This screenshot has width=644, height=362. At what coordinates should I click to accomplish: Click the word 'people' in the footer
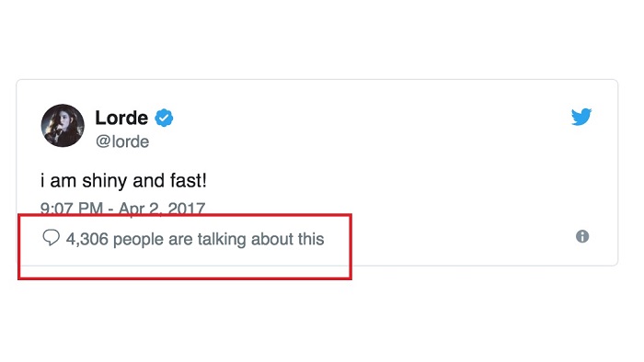(138, 240)
